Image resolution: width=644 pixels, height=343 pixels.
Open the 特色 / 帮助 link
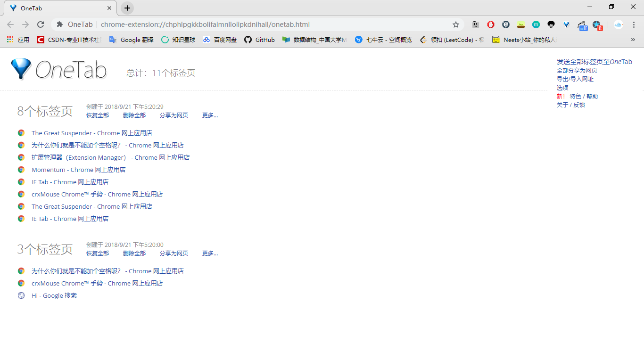tap(584, 96)
